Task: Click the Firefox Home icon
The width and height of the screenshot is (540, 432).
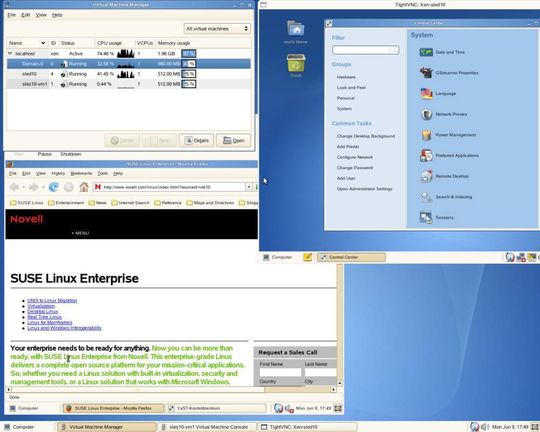Action: 84,187
